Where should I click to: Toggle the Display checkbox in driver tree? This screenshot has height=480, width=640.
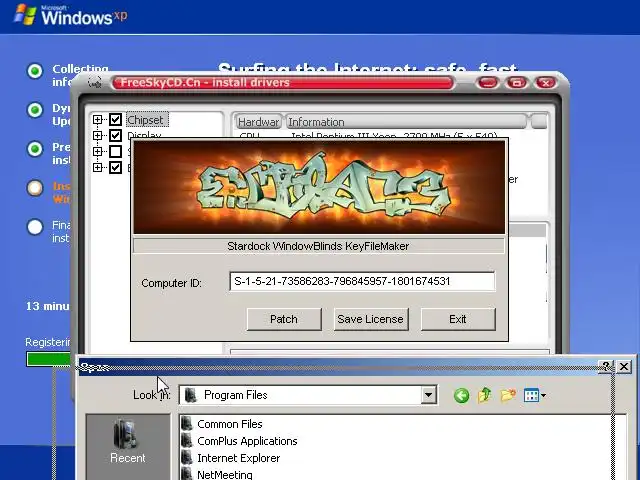point(116,135)
